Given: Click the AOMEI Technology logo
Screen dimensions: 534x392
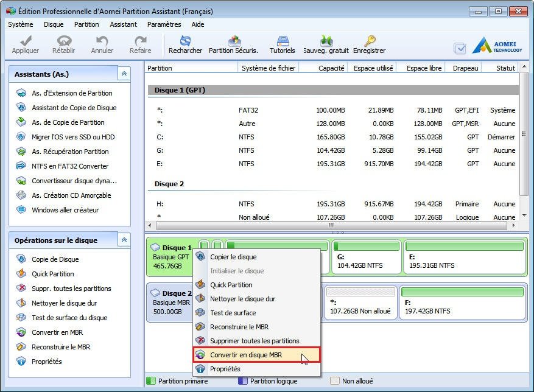Looking at the screenshot, I should point(497,45).
